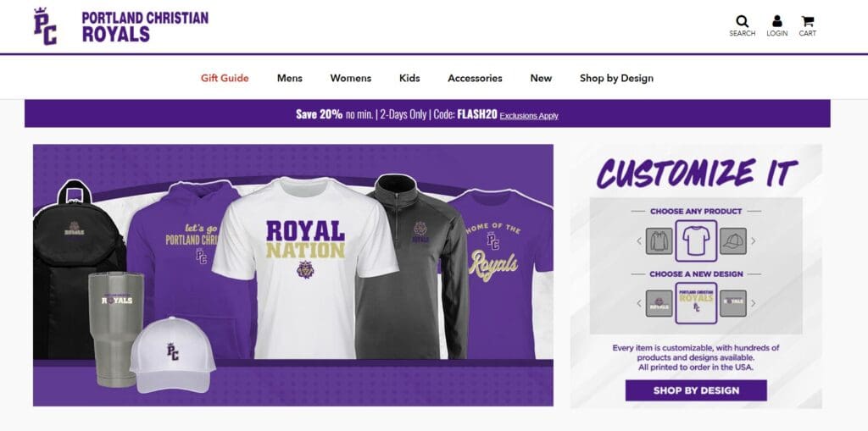Viewport: 868px width, 431px height.
Task: Open the Womens category
Action: (350, 78)
